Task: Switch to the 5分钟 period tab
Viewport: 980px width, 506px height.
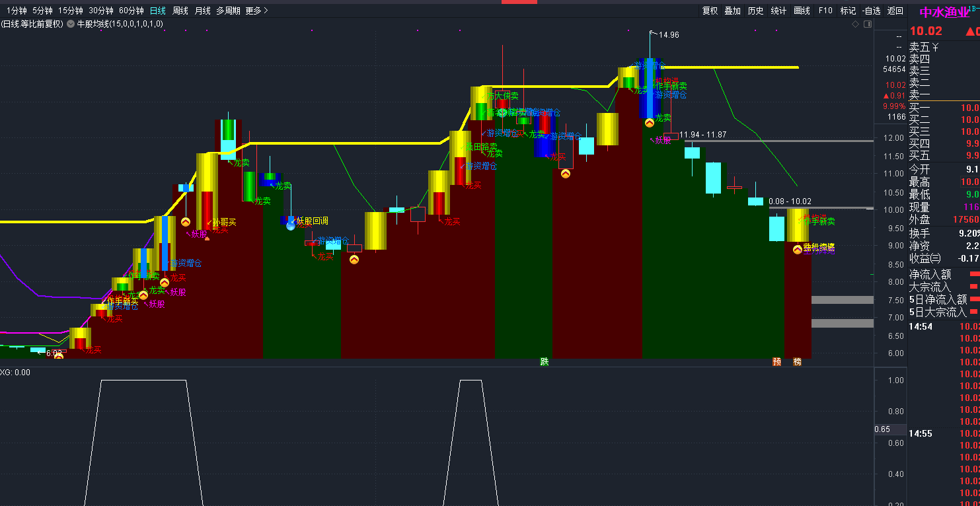Action: pyautogui.click(x=42, y=11)
